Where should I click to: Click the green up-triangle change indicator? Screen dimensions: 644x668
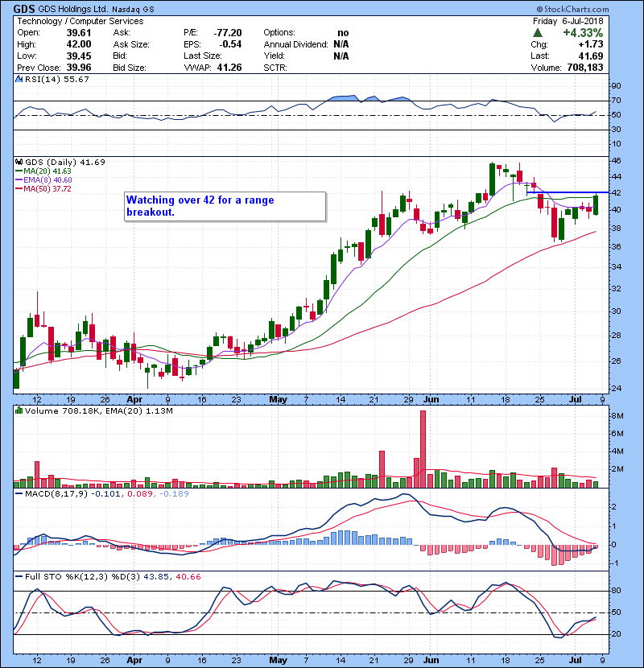tap(538, 33)
